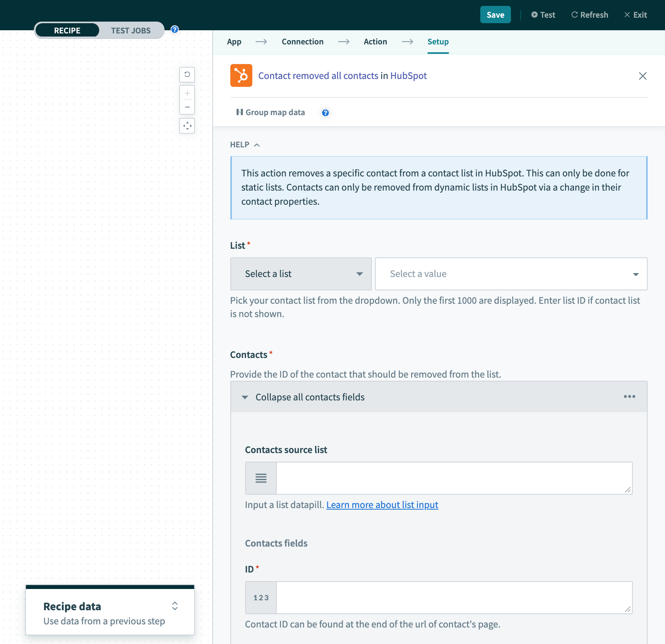Zoom out on the recipe canvas
The height and width of the screenshot is (644, 665).
tap(187, 106)
